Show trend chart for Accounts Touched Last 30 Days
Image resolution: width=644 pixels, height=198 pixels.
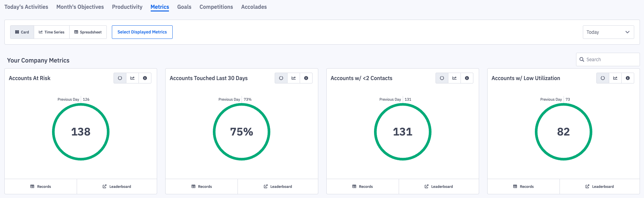point(294,78)
